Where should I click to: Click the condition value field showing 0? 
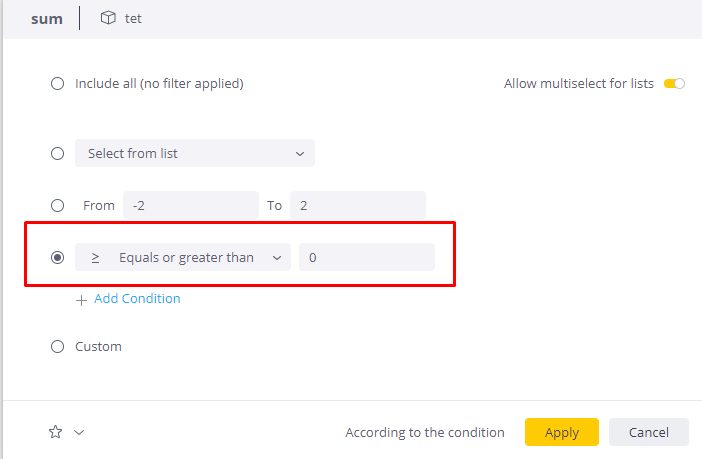366,257
